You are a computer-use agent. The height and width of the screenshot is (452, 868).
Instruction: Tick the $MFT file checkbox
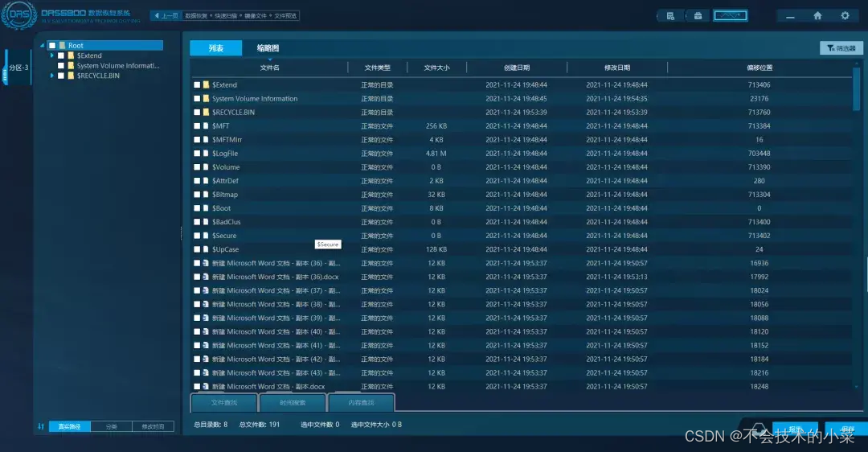(x=197, y=125)
